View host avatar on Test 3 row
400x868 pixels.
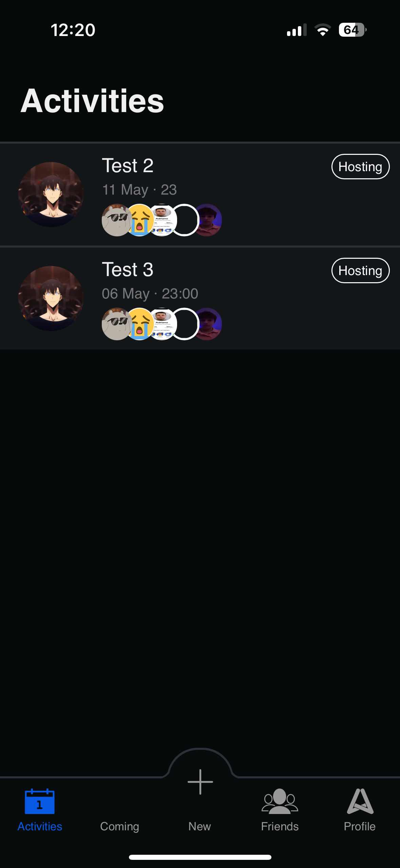point(51,298)
